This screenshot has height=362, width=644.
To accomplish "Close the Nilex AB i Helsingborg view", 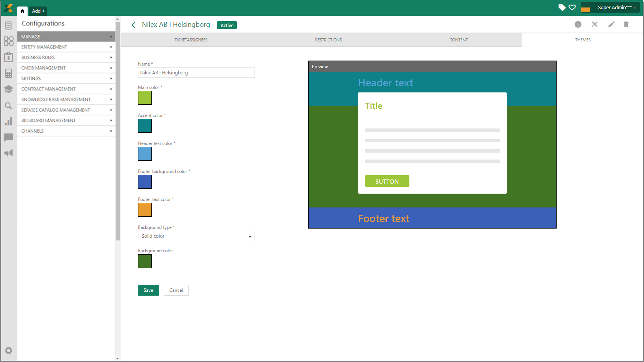I will click(x=595, y=24).
